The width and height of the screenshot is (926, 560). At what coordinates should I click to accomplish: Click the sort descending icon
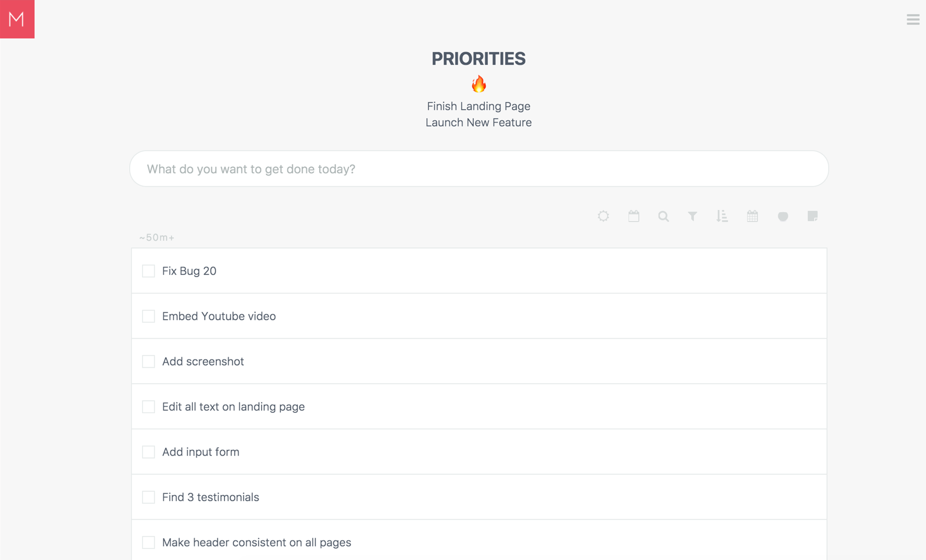click(722, 216)
